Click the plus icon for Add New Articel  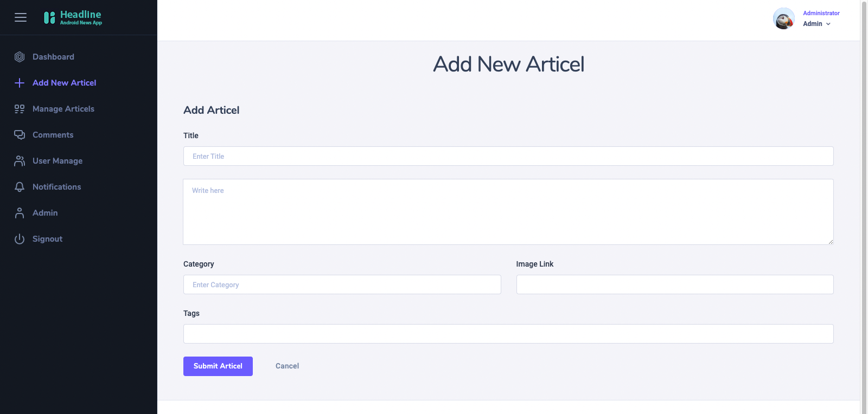pyautogui.click(x=20, y=83)
